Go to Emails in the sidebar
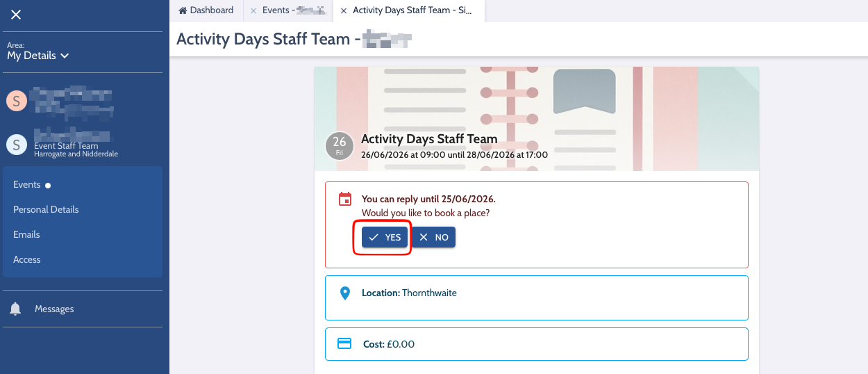Viewport: 868px width, 374px height. 26,234
